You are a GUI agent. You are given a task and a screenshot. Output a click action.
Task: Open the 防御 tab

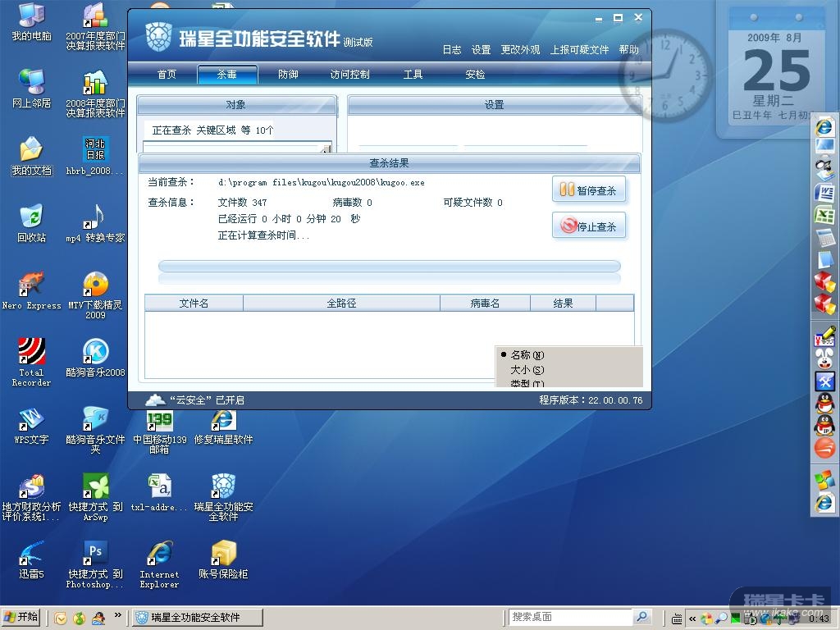pos(288,75)
